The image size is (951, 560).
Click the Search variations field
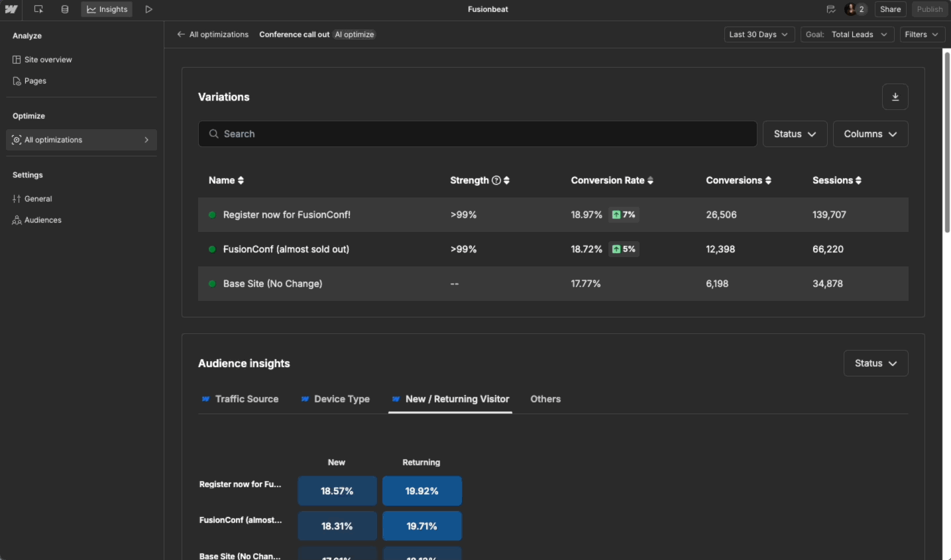[x=477, y=134]
